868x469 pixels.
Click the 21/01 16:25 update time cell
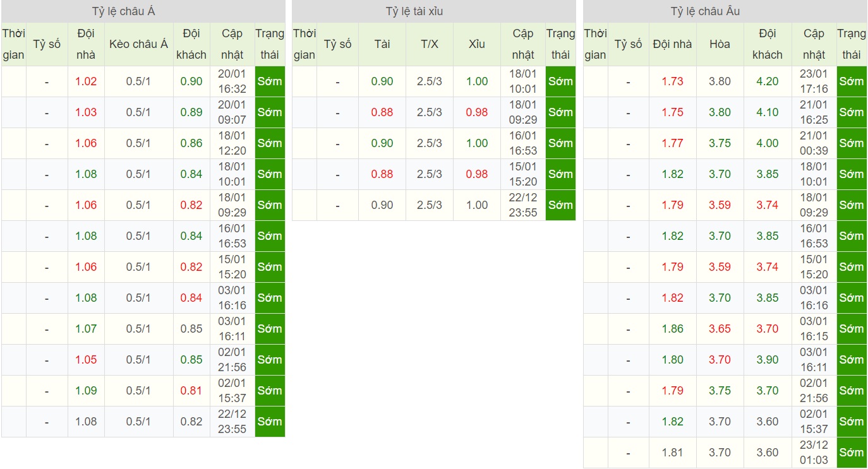point(814,112)
